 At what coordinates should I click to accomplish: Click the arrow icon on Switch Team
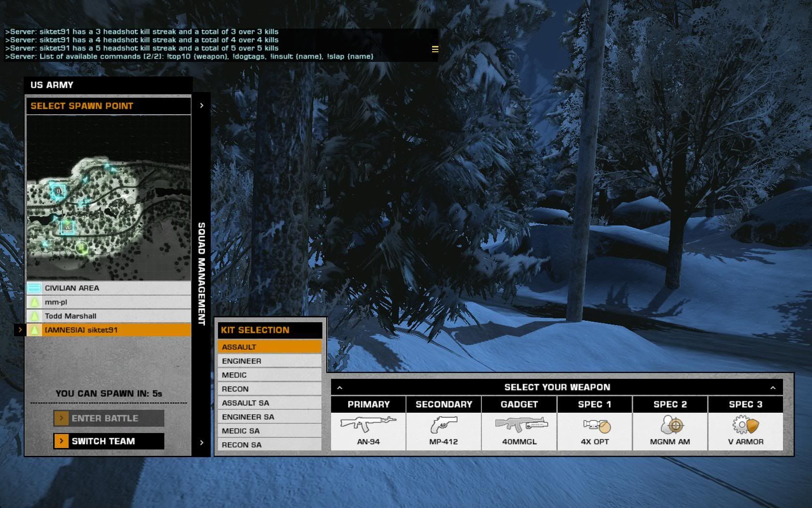pyautogui.click(x=61, y=441)
